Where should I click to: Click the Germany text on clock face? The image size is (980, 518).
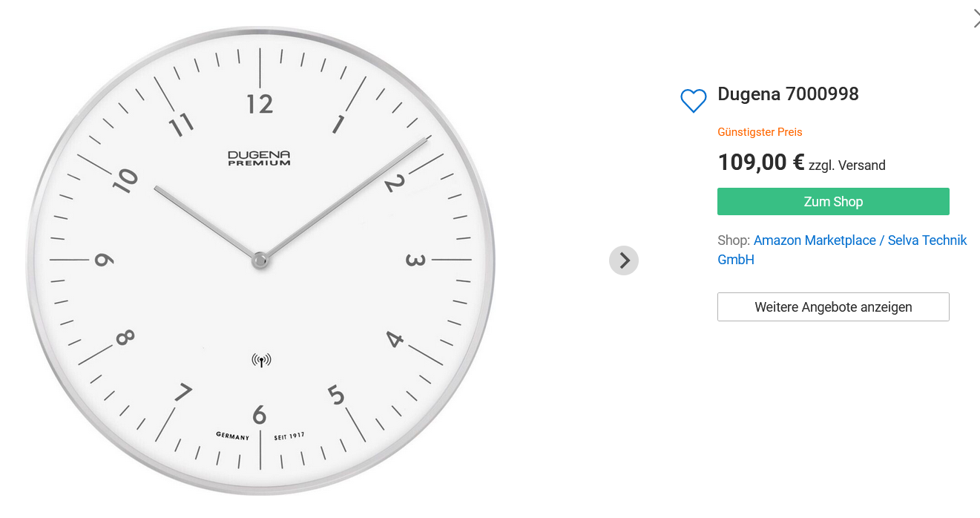(232, 436)
